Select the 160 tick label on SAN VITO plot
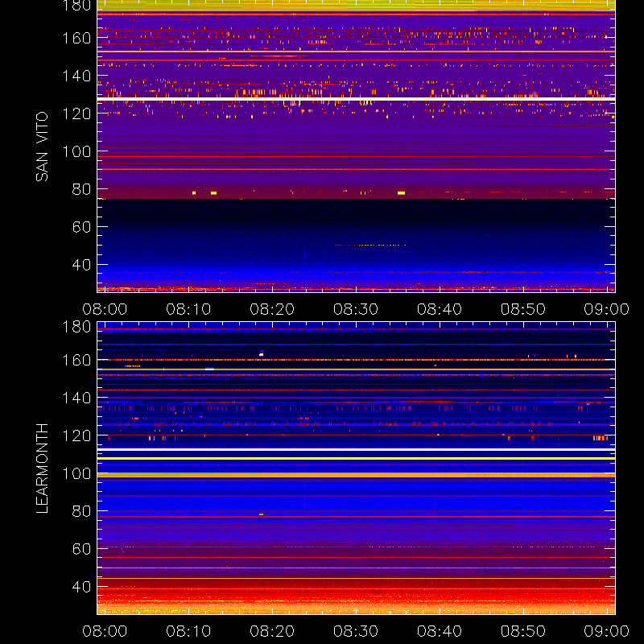This screenshot has width=644, height=644. point(76,38)
